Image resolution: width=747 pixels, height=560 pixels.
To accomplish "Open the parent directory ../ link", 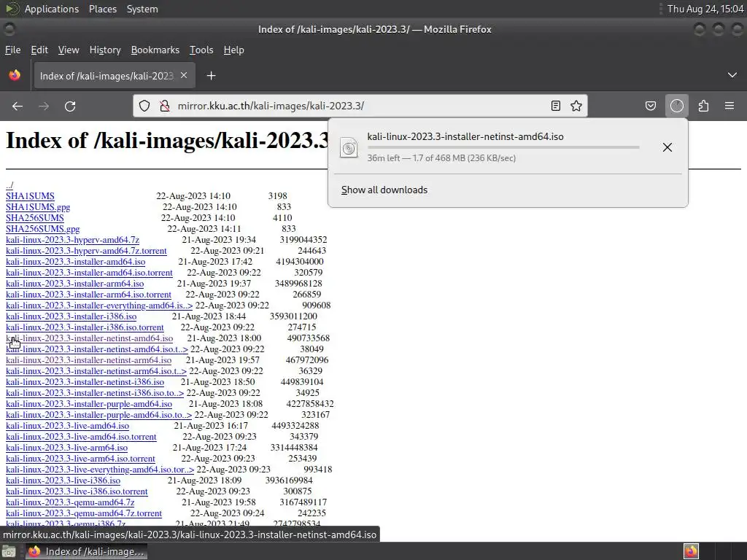I will click(x=9, y=185).
